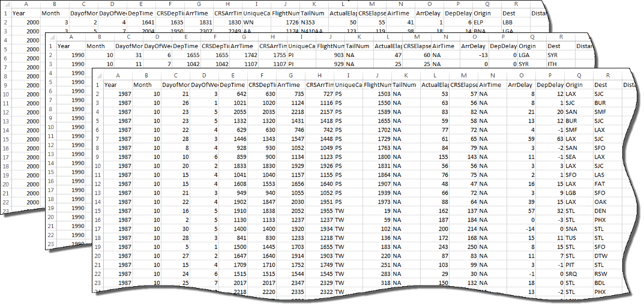Image resolution: width=644 pixels, height=306 pixels.
Task: Click the 'DepTime' header cell in the 1990 spreadsheet
Action: (186, 46)
